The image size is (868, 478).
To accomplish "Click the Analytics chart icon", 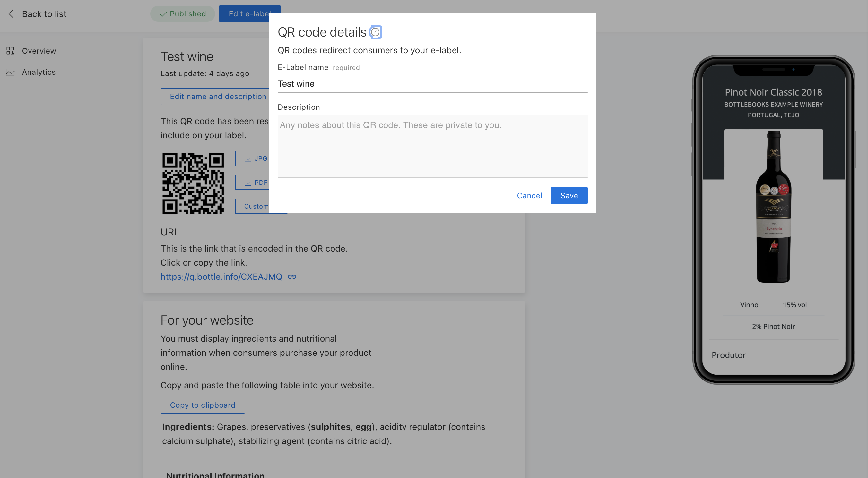I will pos(10,72).
